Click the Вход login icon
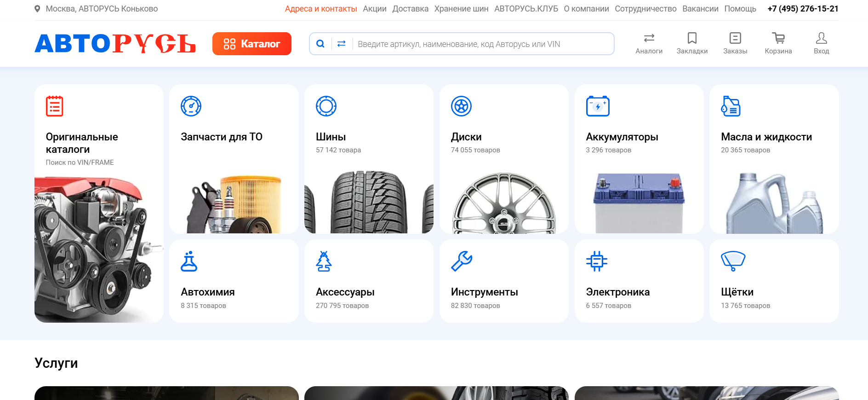 [822, 38]
